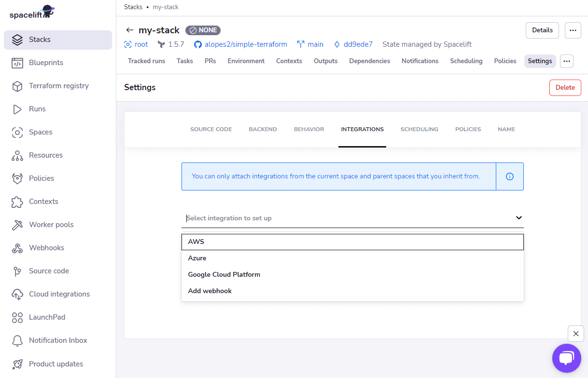
Task: Open Cloud integrations in the sidebar
Action: pos(58,294)
